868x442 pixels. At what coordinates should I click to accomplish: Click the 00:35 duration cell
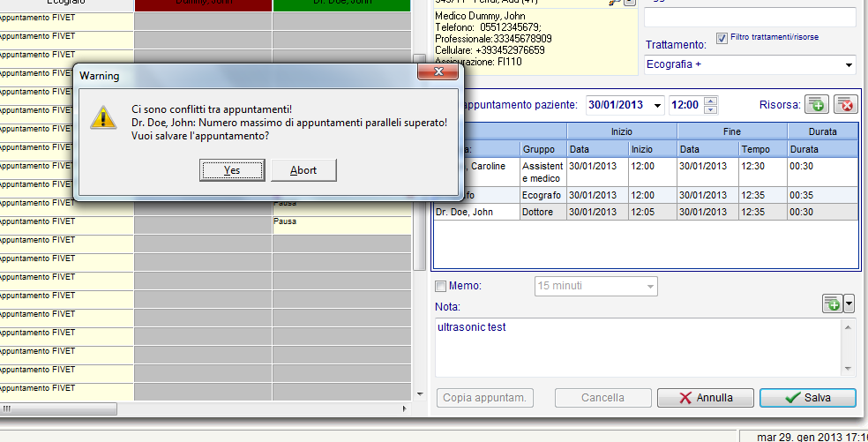pyautogui.click(x=823, y=195)
